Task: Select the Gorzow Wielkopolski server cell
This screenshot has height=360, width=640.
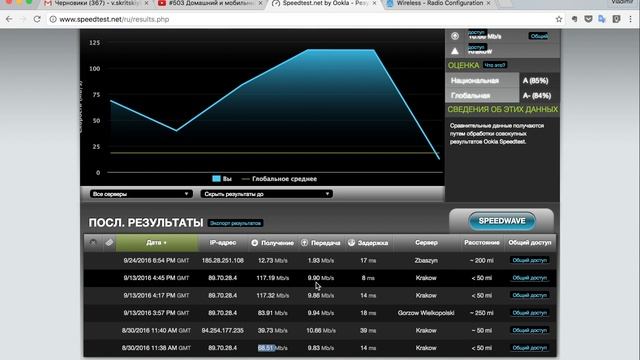Action: click(x=426, y=313)
